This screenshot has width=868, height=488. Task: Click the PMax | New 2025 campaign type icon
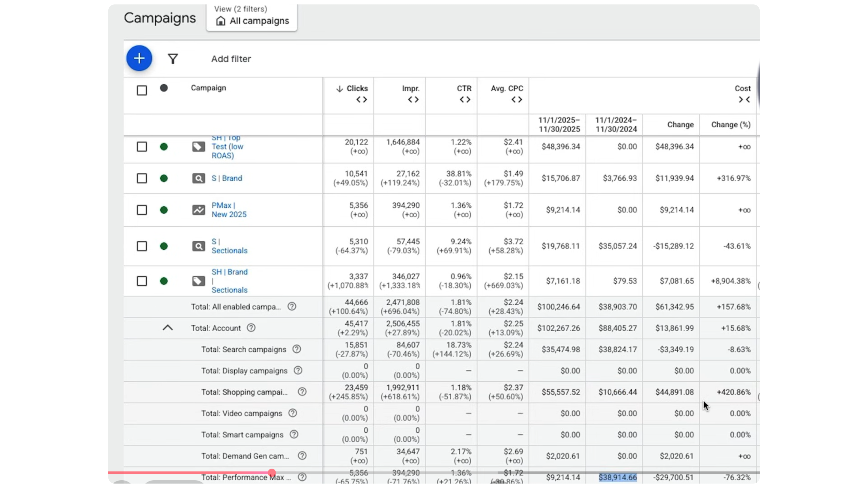click(x=198, y=210)
